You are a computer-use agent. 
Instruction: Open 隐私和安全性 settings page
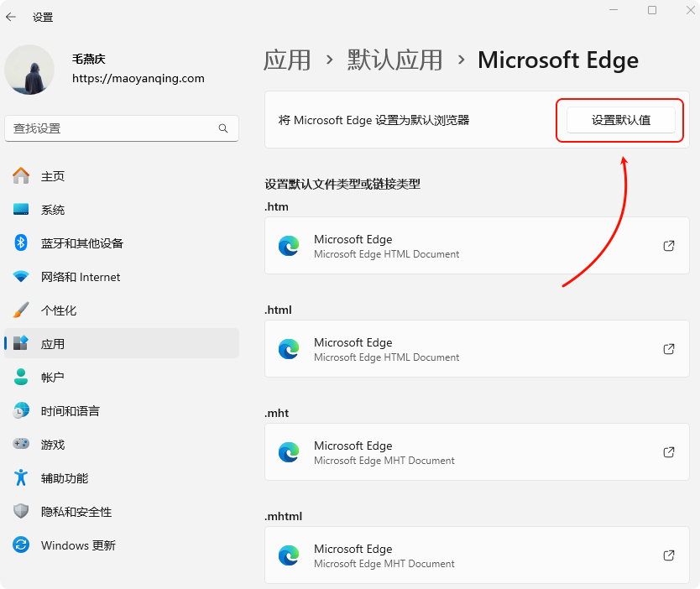[76, 512]
